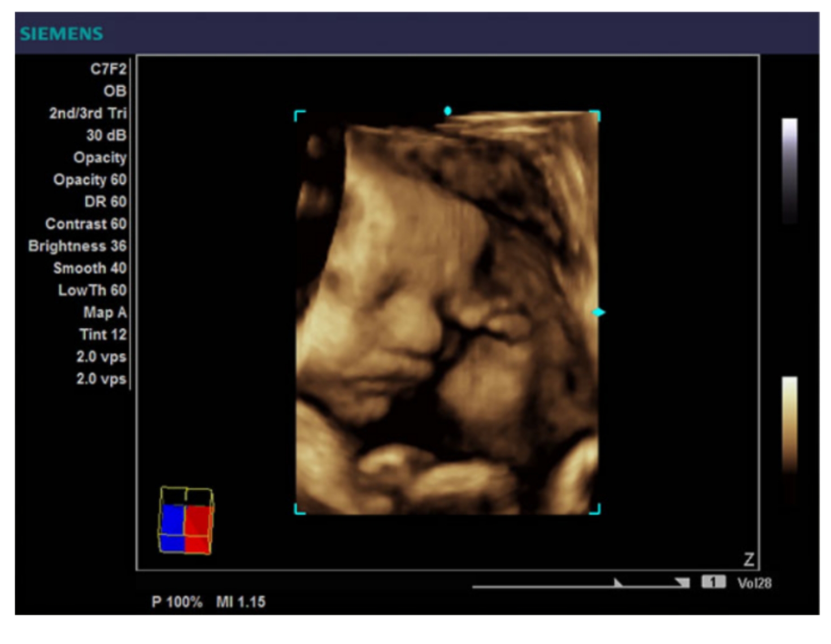Viewport: 831px width, 644px height.
Task: Select the 'Contrast 60' parameter
Action: [86, 224]
